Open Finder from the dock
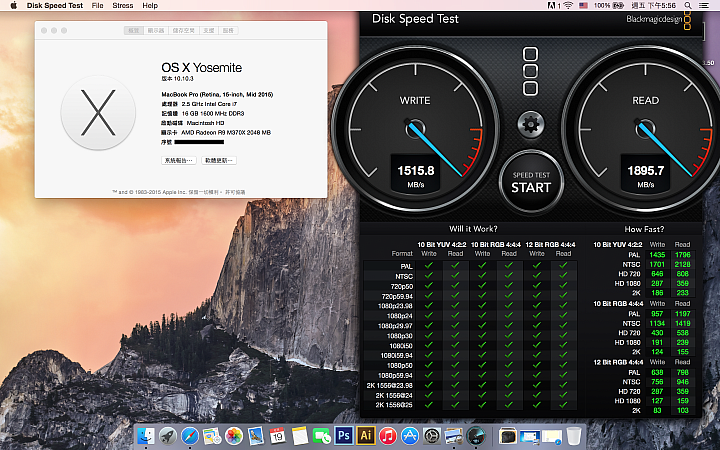The image size is (720, 450). pyautogui.click(x=146, y=435)
